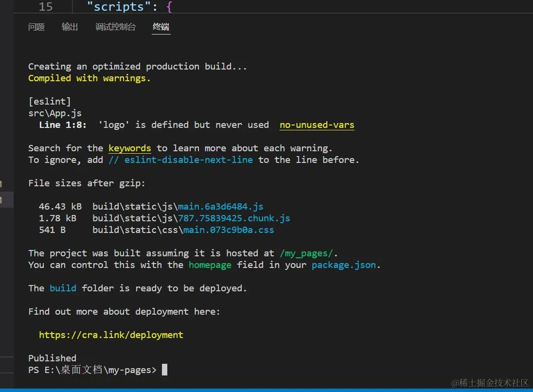This screenshot has width=533, height=392.
Task: Click the [eslint] label line
Action: (50, 101)
